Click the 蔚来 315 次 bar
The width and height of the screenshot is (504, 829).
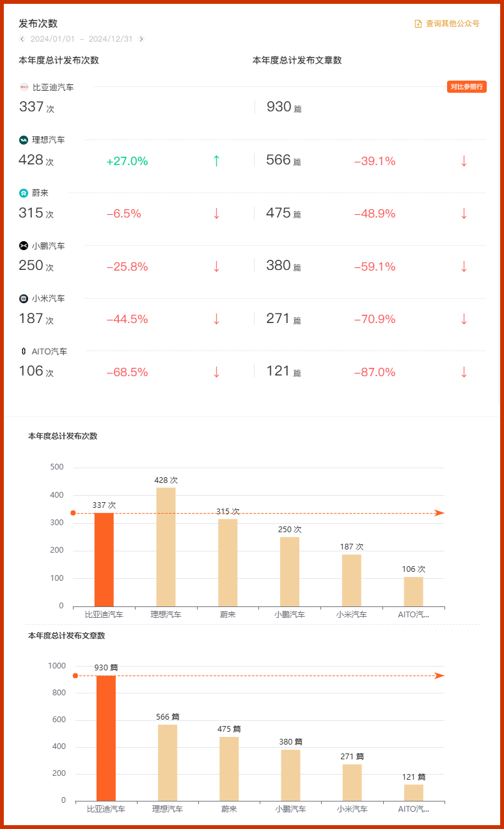pyautogui.click(x=228, y=563)
